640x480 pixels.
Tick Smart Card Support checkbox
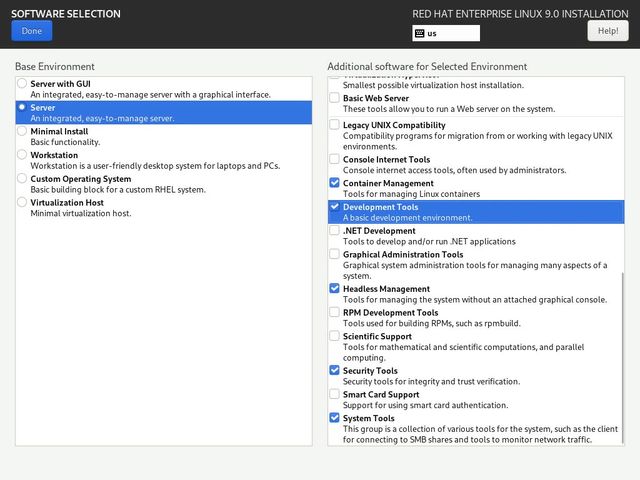334,394
